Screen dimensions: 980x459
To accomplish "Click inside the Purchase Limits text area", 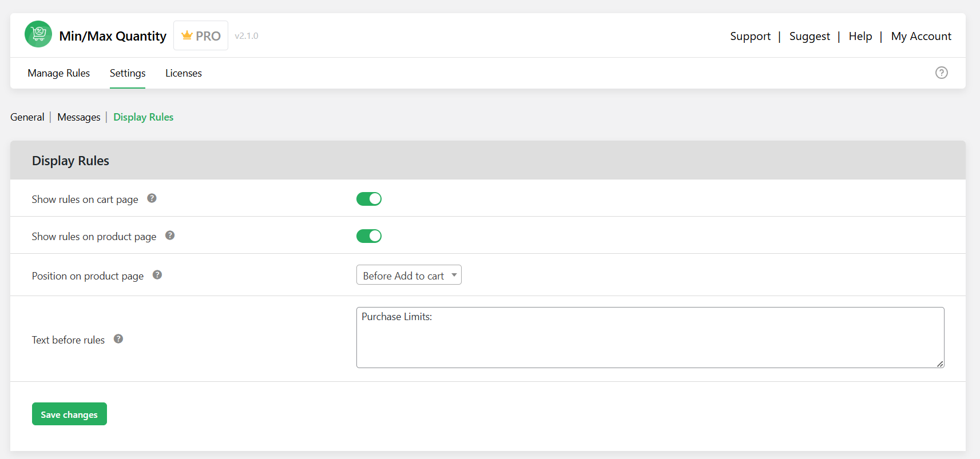I will (649, 337).
